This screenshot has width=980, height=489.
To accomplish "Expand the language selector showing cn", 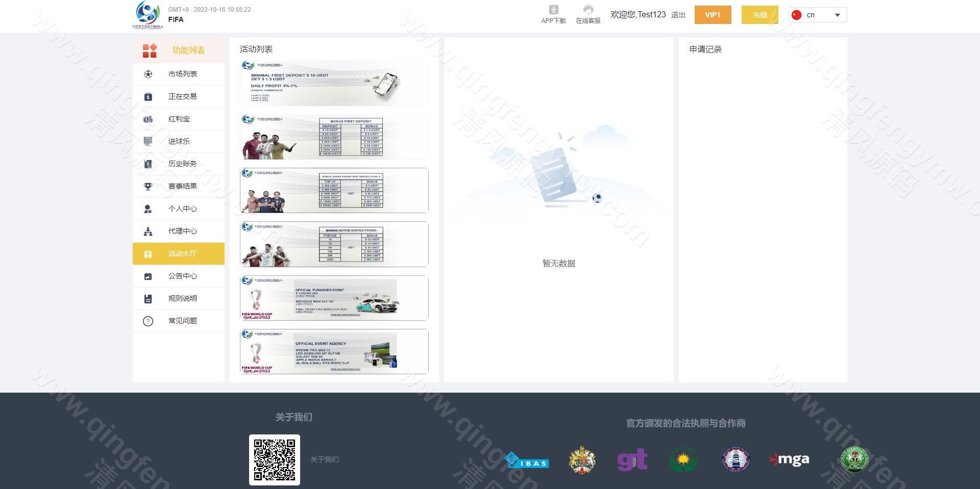I will [x=817, y=15].
